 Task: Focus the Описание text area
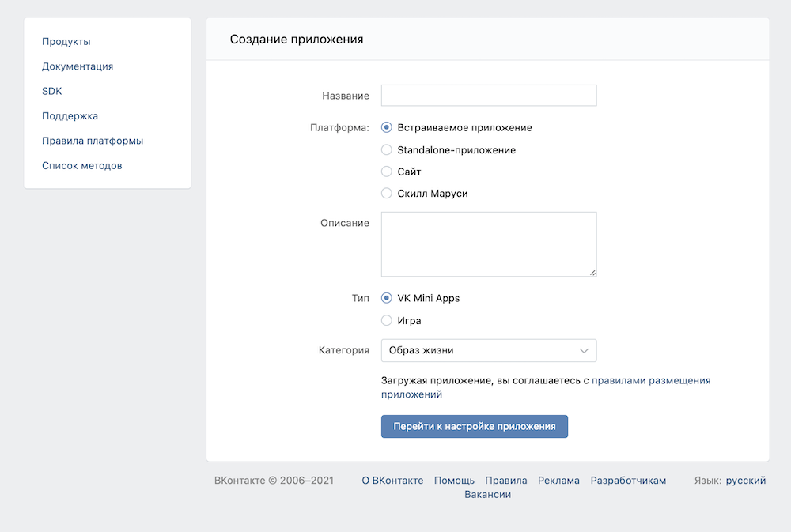coord(488,244)
